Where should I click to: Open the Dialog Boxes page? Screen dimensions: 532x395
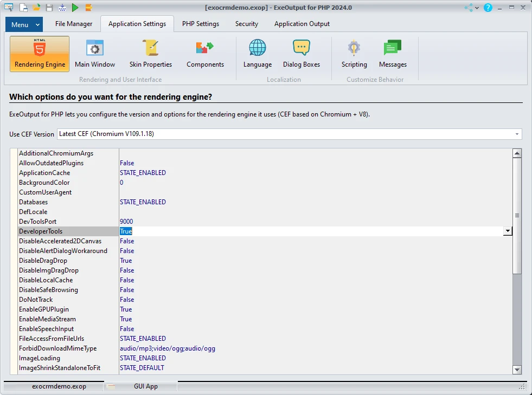pos(301,54)
